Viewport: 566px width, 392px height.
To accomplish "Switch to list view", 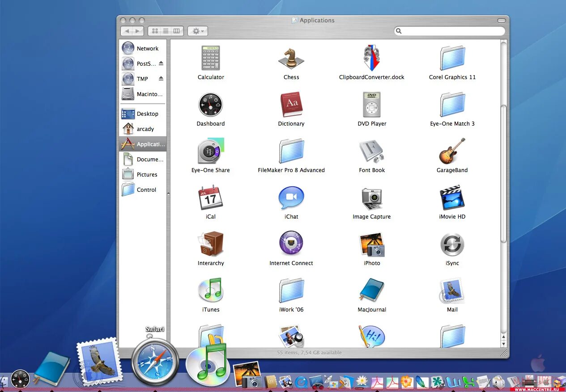I will (x=166, y=31).
